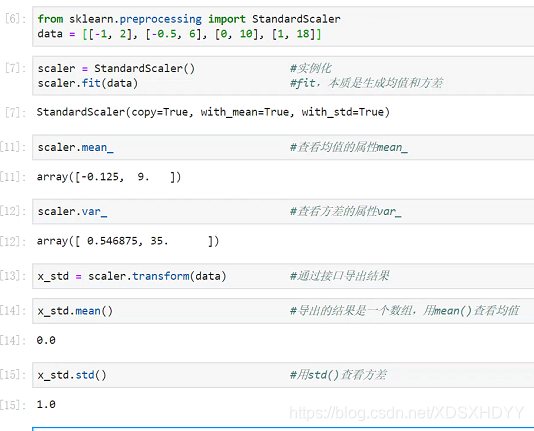Click the [6] input prompt label
This screenshot has height=431, width=534.
(x=16, y=19)
